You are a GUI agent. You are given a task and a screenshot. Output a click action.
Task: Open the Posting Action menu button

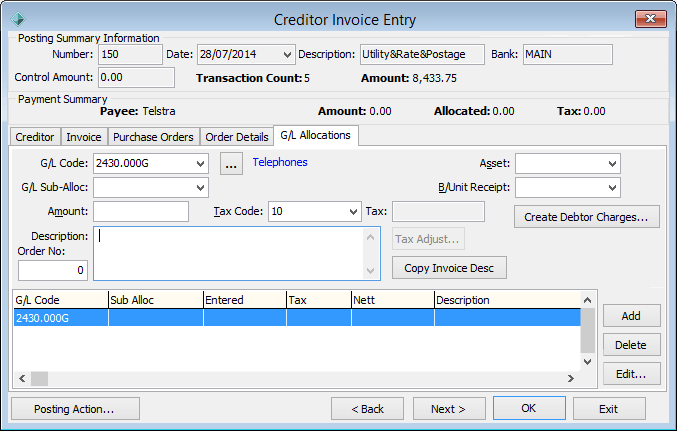(75, 409)
